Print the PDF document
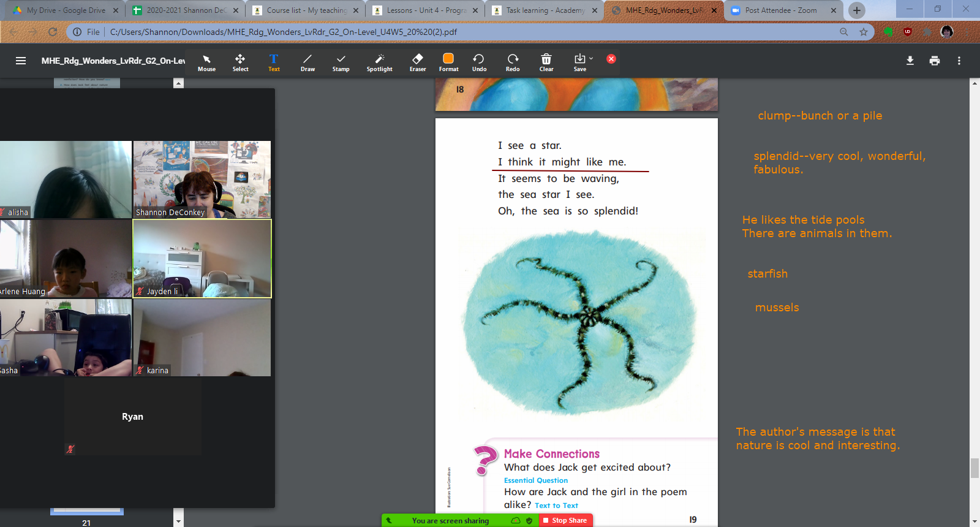Viewport: 980px width, 527px height. tap(935, 61)
